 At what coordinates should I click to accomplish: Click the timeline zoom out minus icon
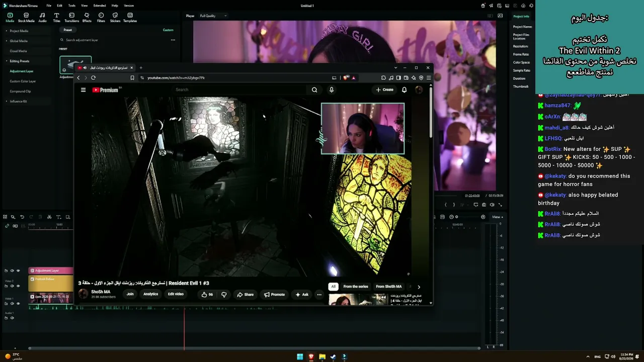click(x=451, y=217)
